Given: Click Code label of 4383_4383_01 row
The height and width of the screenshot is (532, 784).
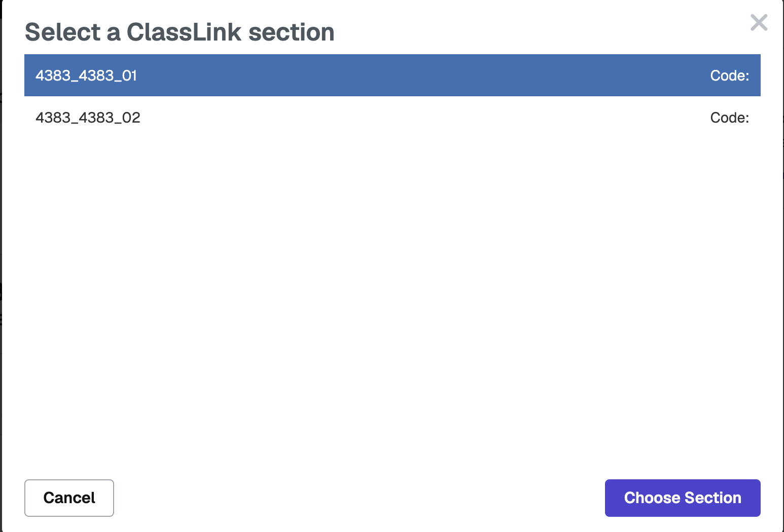Looking at the screenshot, I should click(x=729, y=75).
